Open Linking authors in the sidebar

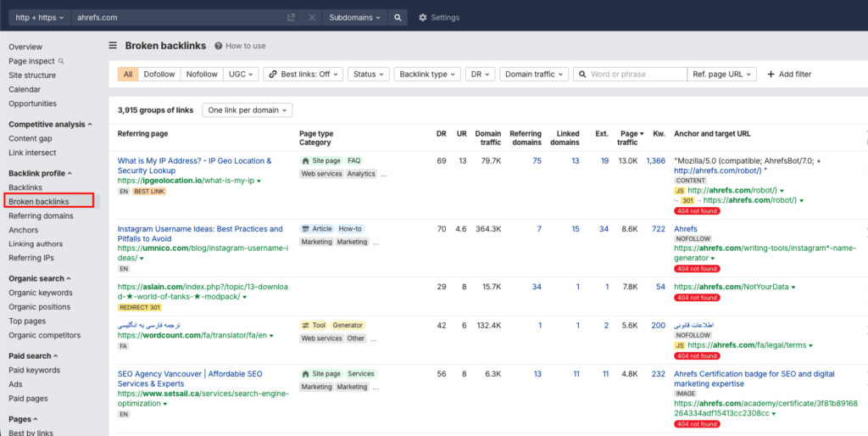click(36, 243)
